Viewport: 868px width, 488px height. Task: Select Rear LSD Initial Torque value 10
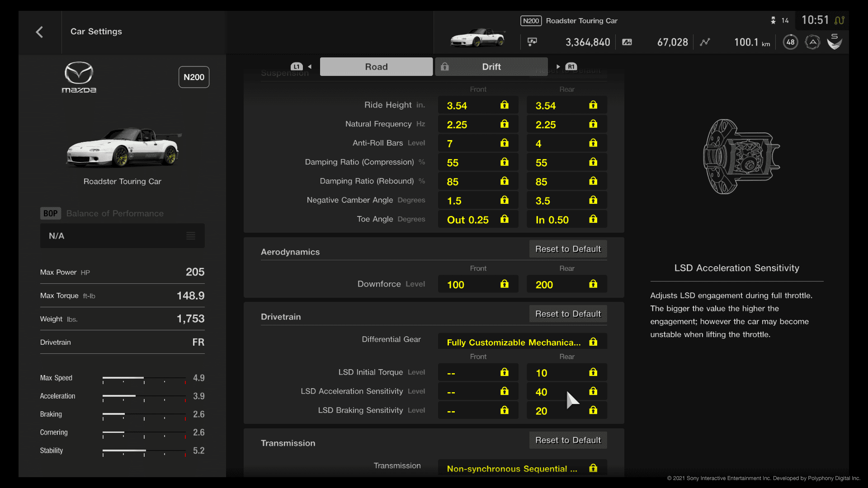542,373
